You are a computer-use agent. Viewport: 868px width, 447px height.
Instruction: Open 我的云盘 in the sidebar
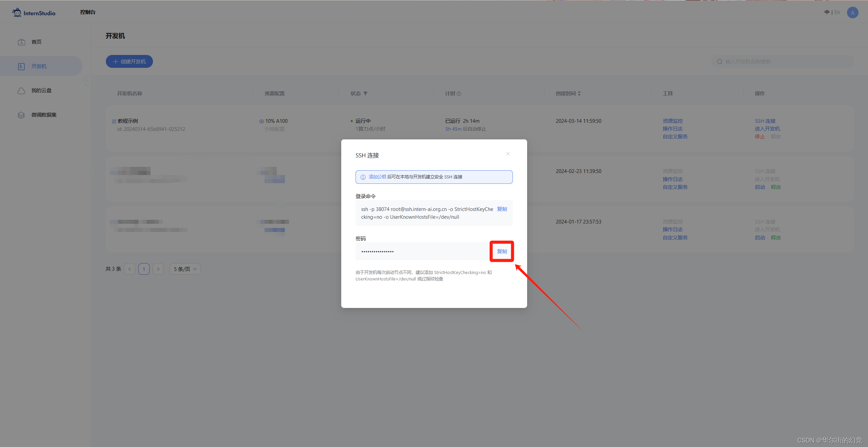click(x=41, y=91)
